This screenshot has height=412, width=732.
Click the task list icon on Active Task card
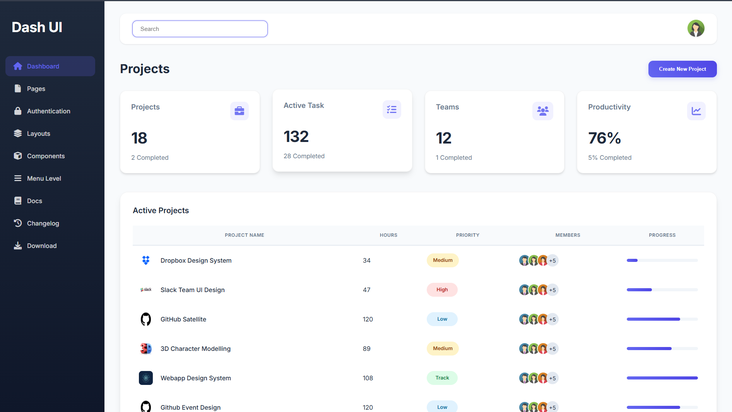pyautogui.click(x=392, y=110)
